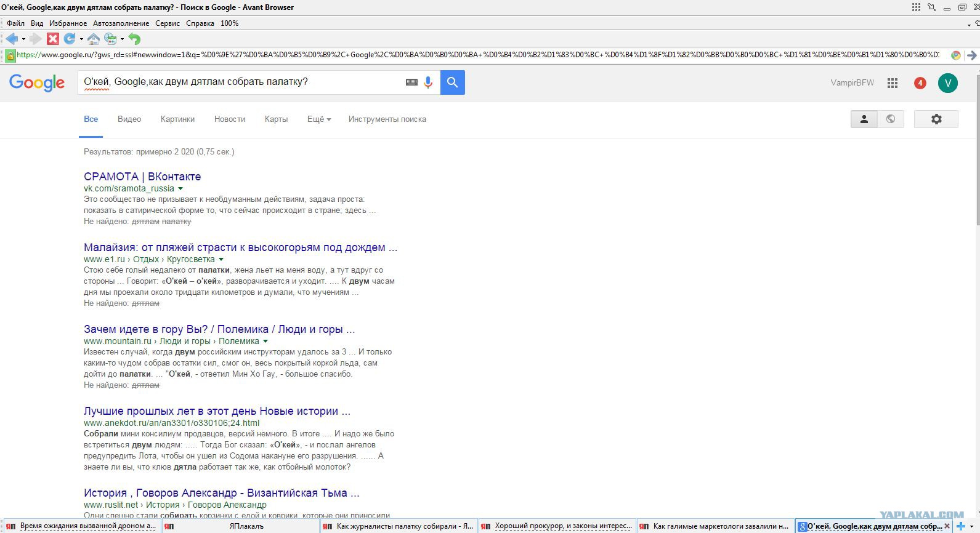Open search settings gear
The height and width of the screenshot is (533, 980).
[x=936, y=119]
